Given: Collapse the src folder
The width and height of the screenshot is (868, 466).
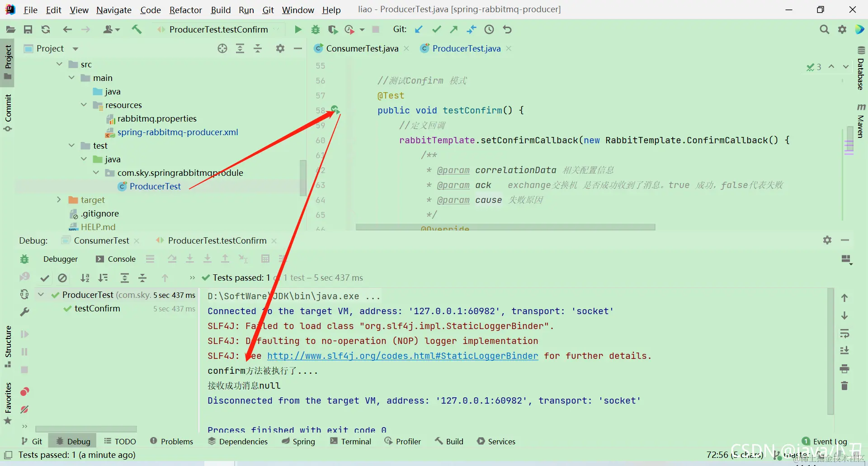Looking at the screenshot, I should point(59,64).
